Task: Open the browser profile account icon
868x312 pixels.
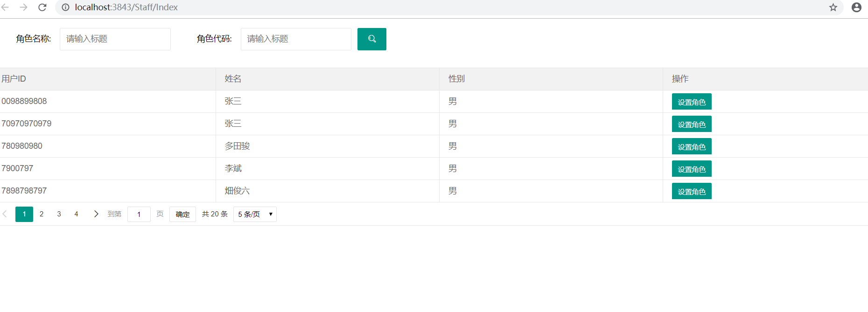Action: [x=856, y=7]
